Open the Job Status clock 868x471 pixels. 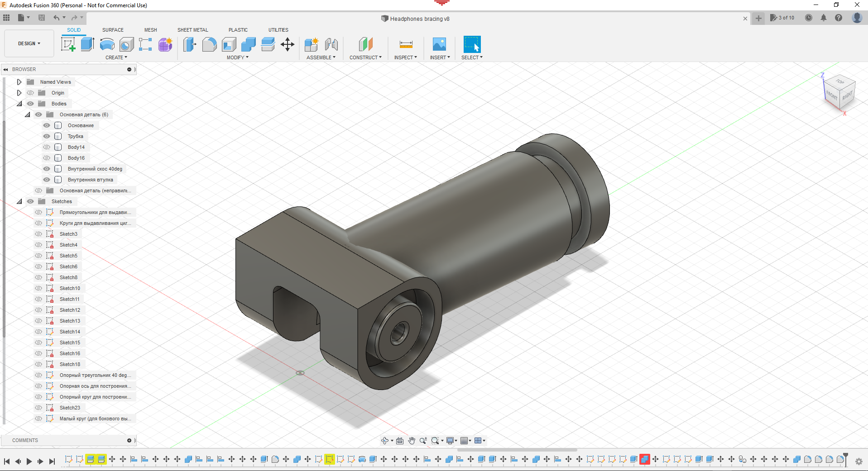click(x=809, y=18)
